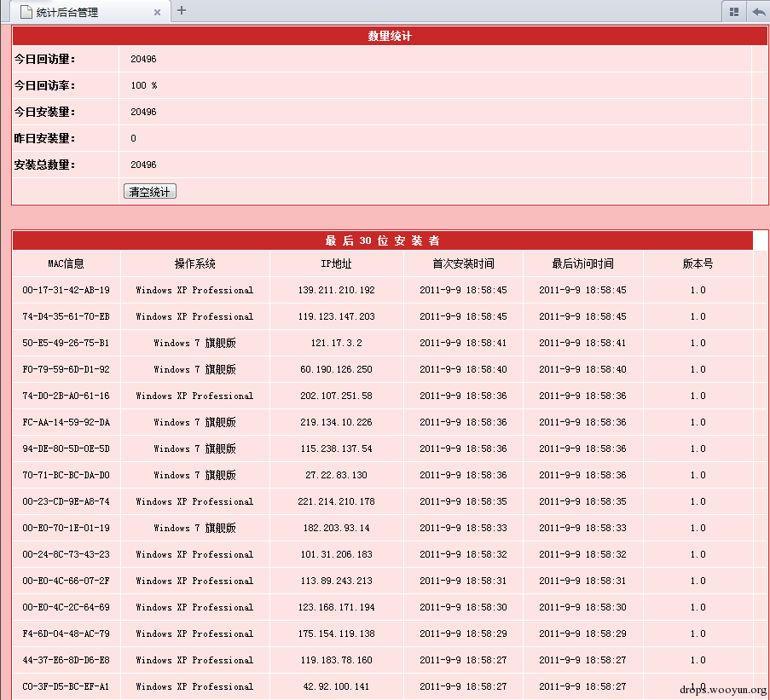Click IP address 175.154.119.138
The height and width of the screenshot is (700, 770).
click(x=336, y=634)
